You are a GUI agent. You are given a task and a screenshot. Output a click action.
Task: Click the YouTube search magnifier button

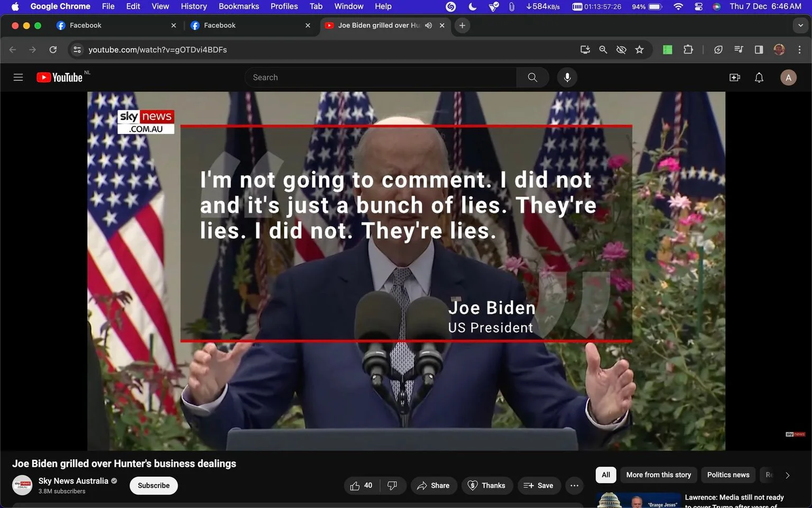(532, 77)
